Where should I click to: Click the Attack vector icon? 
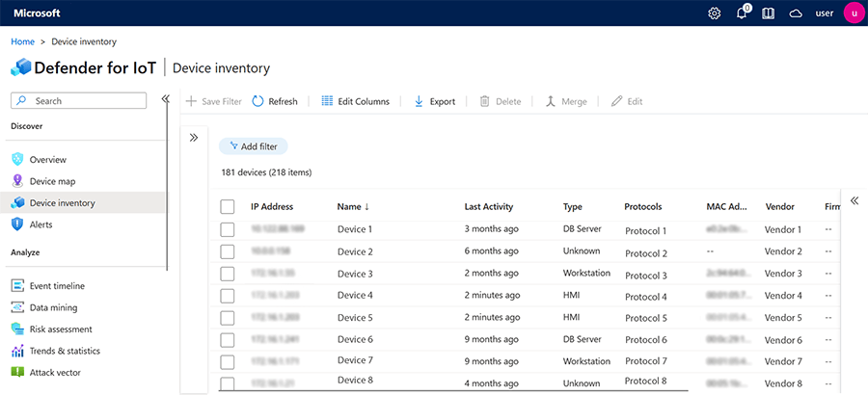pyautogui.click(x=17, y=372)
